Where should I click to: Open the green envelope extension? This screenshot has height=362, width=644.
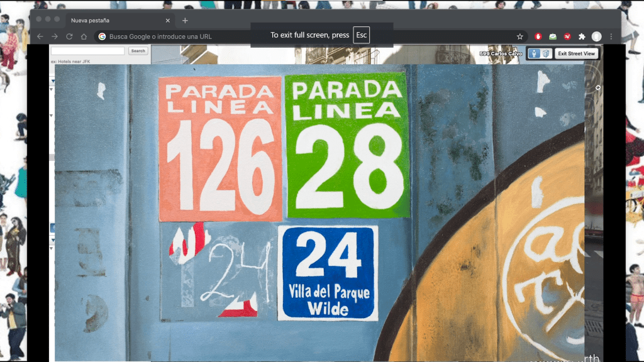click(553, 36)
